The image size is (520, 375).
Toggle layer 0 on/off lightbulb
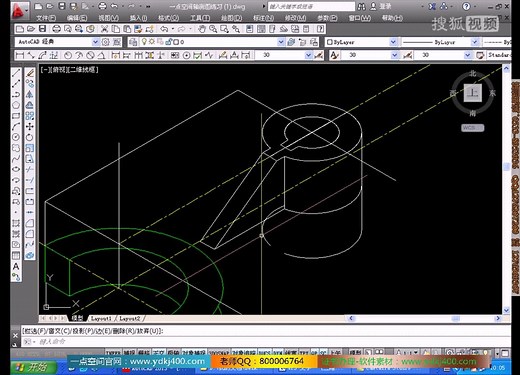[144, 42]
